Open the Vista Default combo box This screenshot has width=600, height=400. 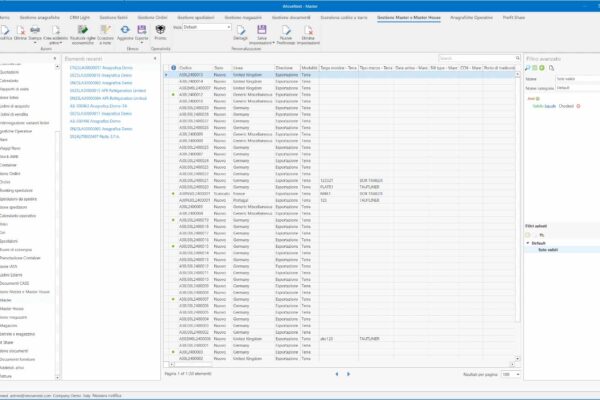(207, 27)
